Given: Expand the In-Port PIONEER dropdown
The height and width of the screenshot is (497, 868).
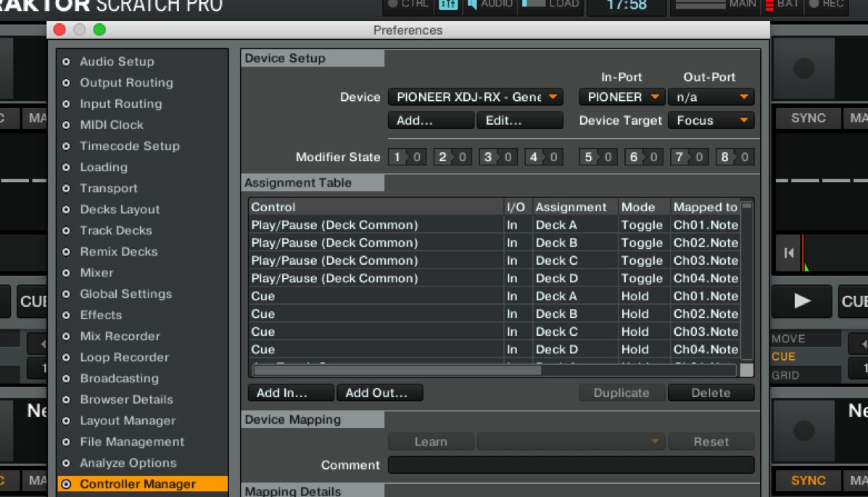Looking at the screenshot, I should click(621, 97).
